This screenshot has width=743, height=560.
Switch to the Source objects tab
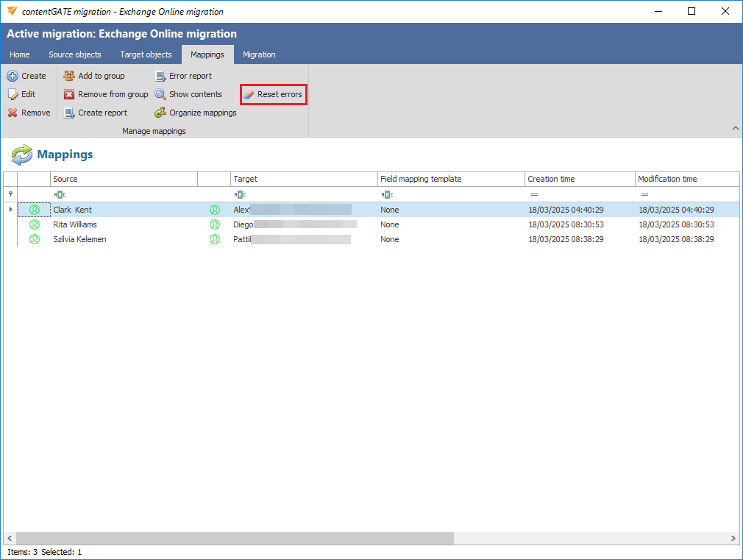pyautogui.click(x=75, y=54)
